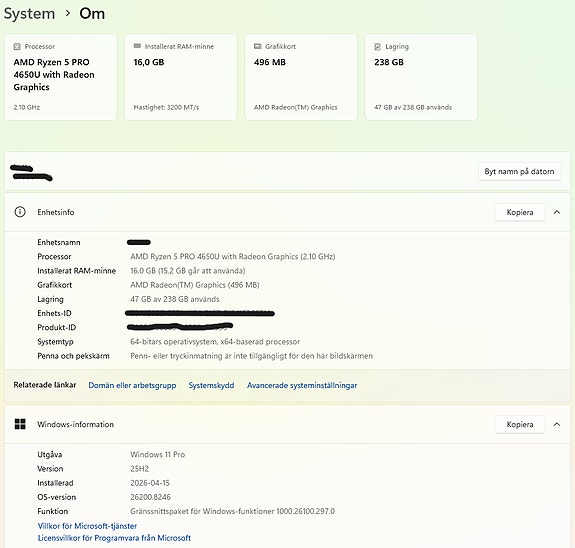575x548 pixels.
Task: Copy Windows information with the Kopiera button
Action: pos(520,424)
